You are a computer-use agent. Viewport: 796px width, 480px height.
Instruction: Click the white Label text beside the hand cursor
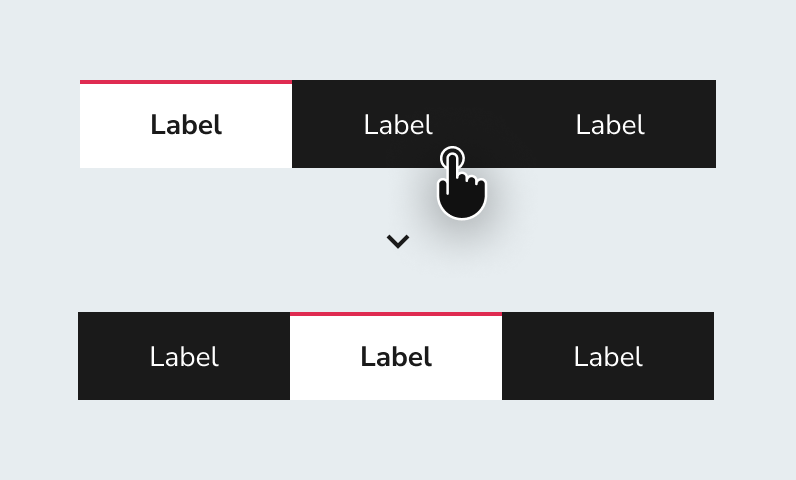pyautogui.click(x=399, y=125)
